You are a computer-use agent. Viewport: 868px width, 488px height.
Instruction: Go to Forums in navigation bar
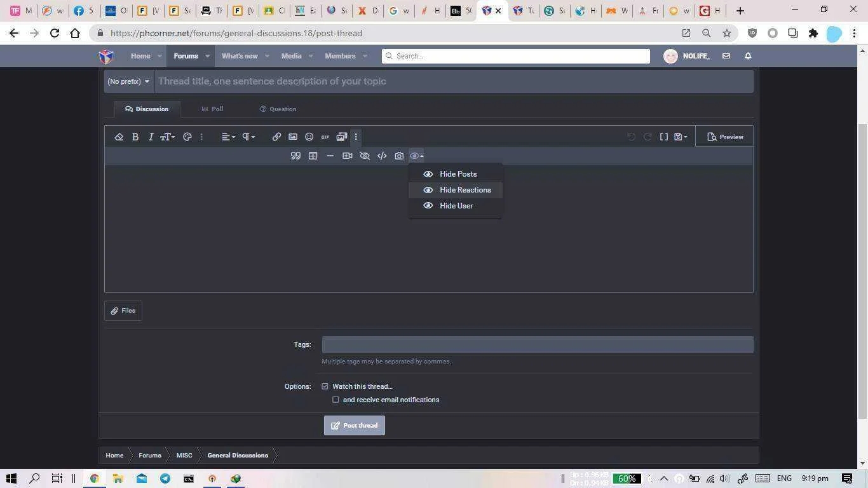pos(186,56)
